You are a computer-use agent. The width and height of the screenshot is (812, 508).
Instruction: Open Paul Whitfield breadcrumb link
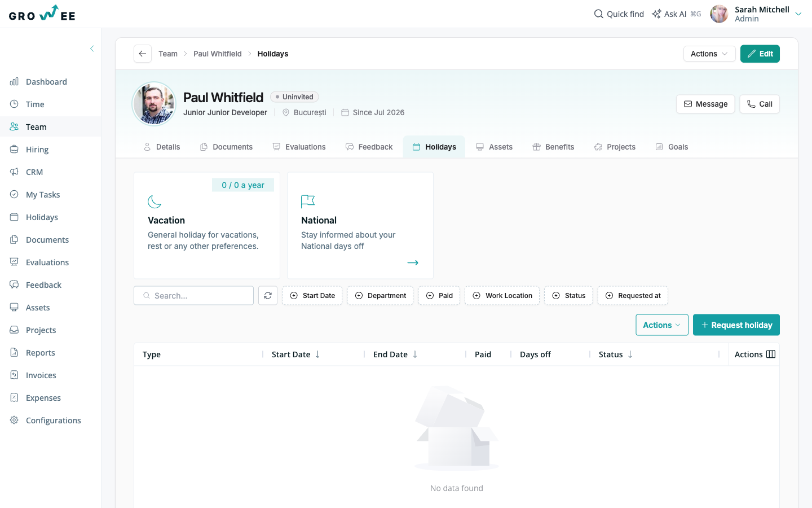(x=218, y=54)
